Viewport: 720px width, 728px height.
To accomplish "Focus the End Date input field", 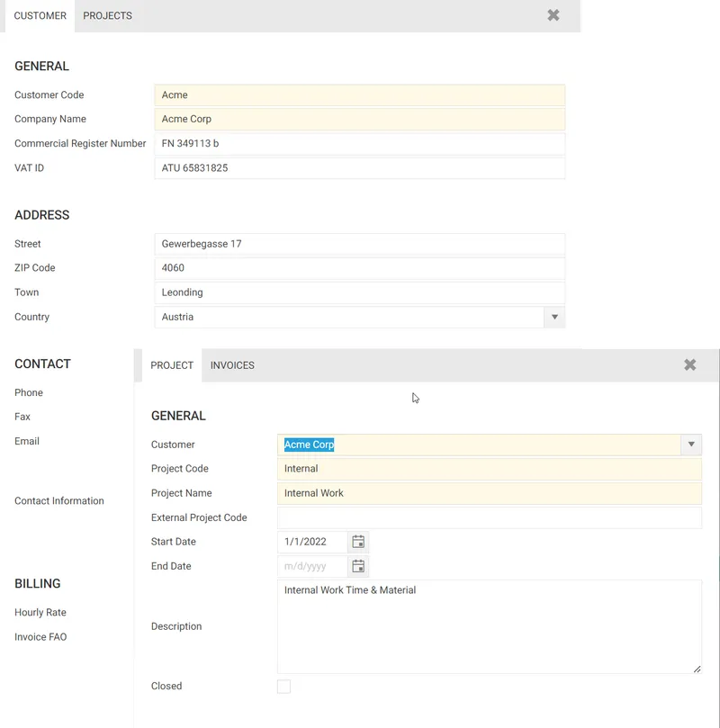I will (x=312, y=566).
